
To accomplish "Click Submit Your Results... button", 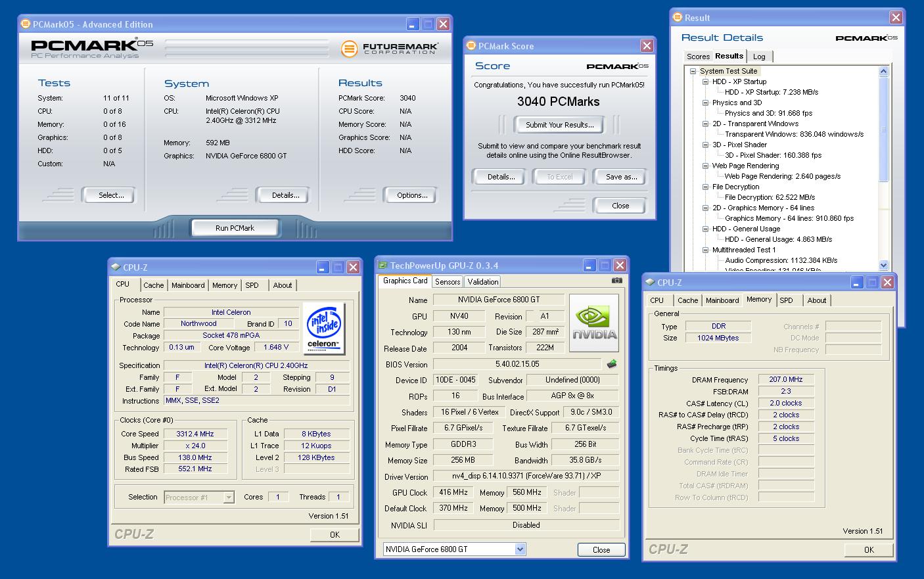I will coord(559,124).
